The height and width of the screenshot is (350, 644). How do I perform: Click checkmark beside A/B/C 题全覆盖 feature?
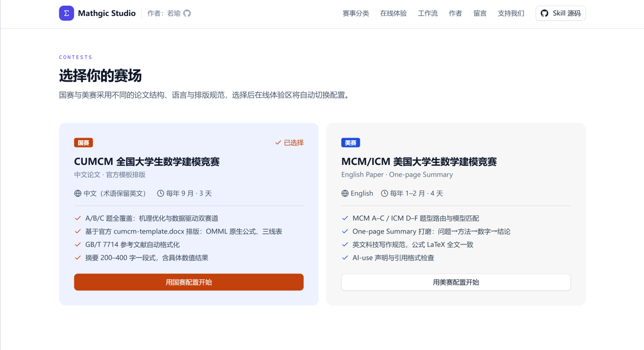[78, 218]
